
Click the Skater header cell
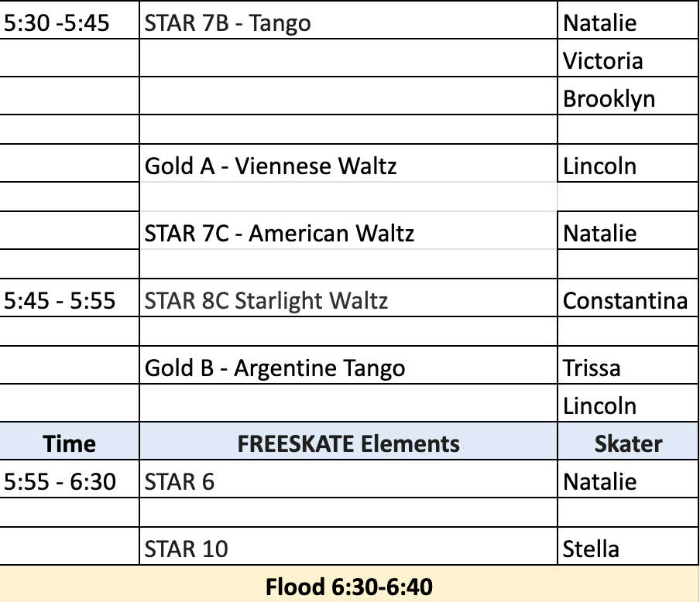[628, 441]
